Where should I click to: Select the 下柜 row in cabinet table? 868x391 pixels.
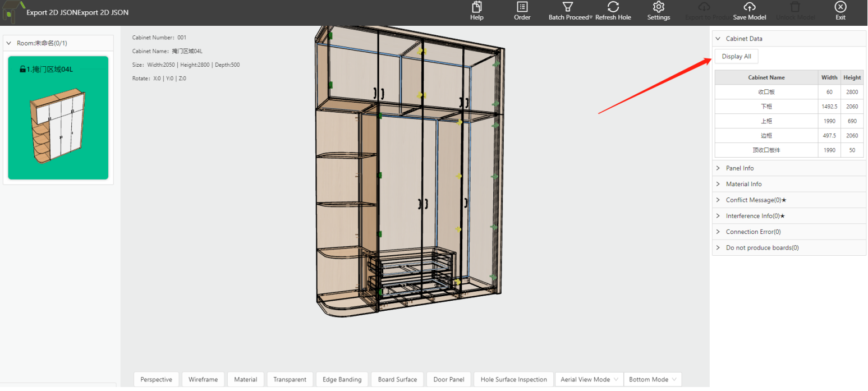[766, 107]
